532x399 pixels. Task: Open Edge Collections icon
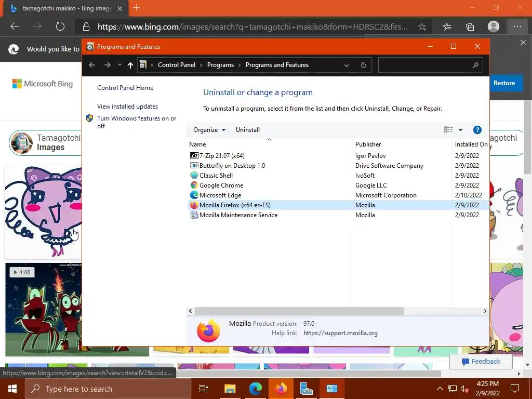[470, 26]
